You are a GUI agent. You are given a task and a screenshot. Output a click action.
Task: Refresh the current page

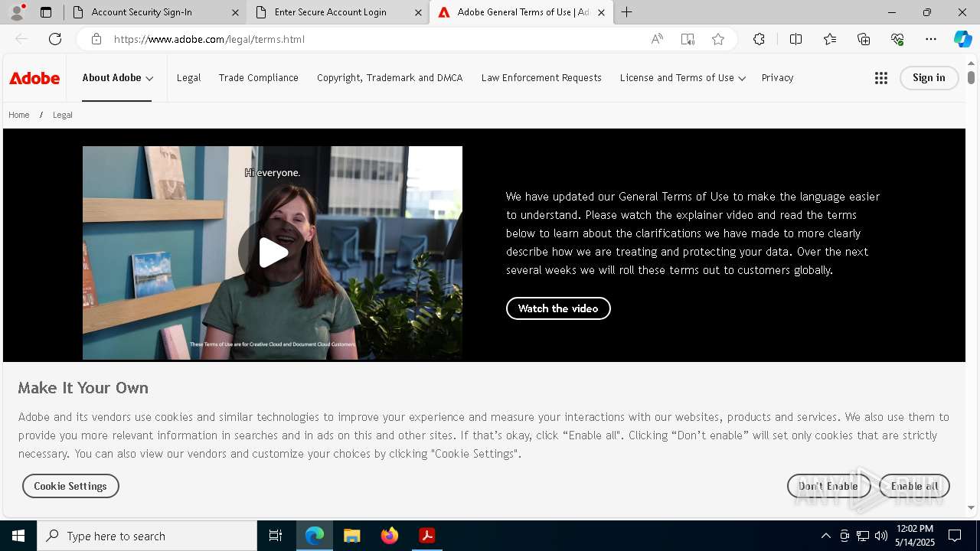click(x=55, y=39)
